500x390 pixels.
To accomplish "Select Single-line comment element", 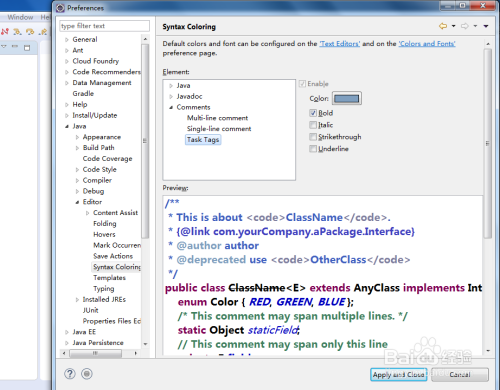I will pyautogui.click(x=219, y=129).
